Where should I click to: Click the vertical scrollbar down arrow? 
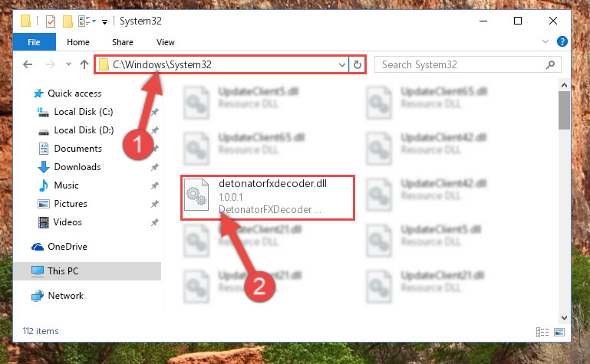[564, 318]
